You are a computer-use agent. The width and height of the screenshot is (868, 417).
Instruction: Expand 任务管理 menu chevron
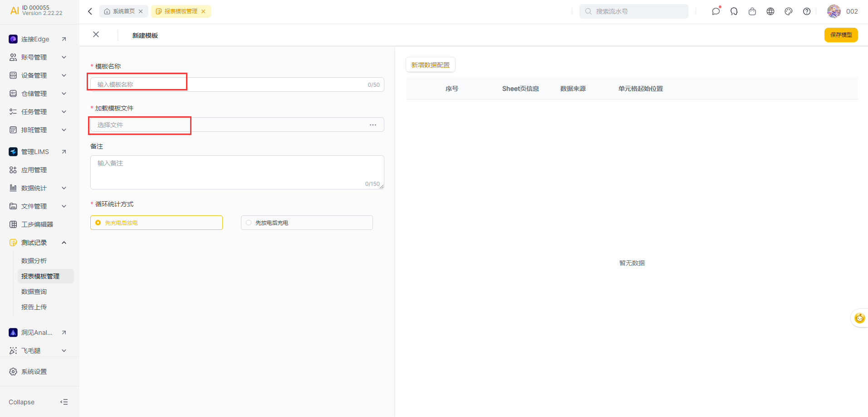64,112
